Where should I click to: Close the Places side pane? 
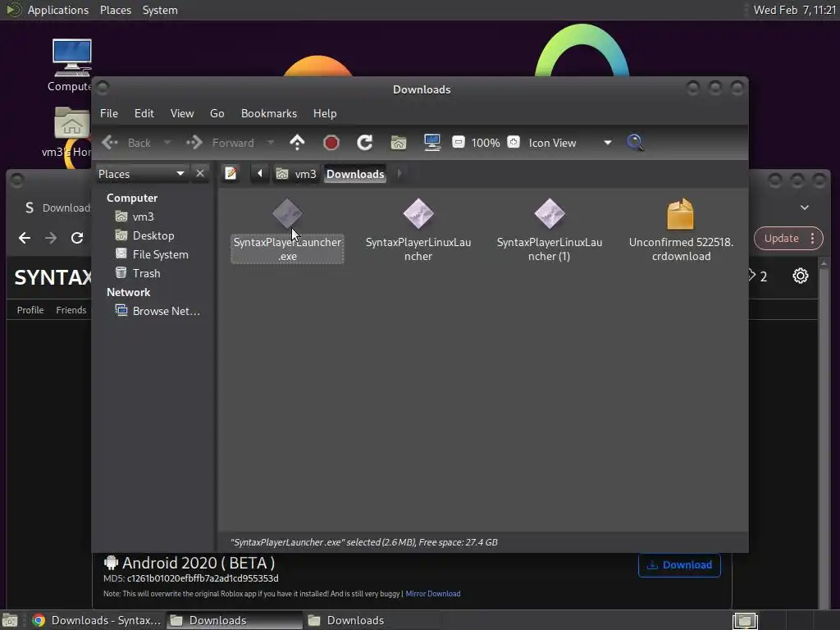tap(200, 174)
